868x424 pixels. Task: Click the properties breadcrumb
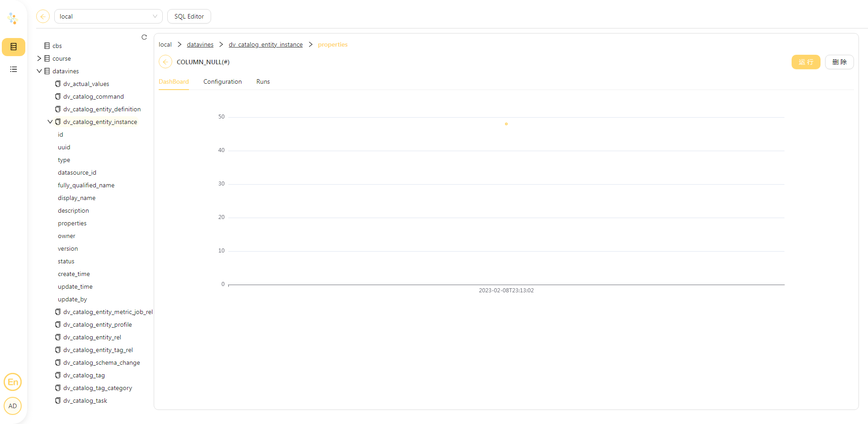pyautogui.click(x=333, y=44)
